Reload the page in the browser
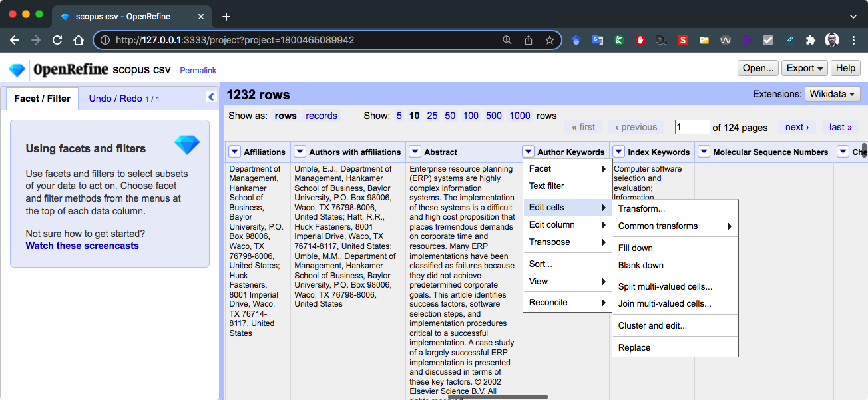868x400 pixels. click(x=57, y=40)
